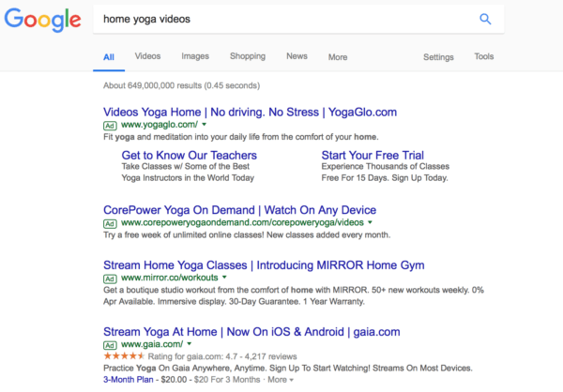
Task: Click the www.gaia.com/ green URL
Action: [x=152, y=344]
